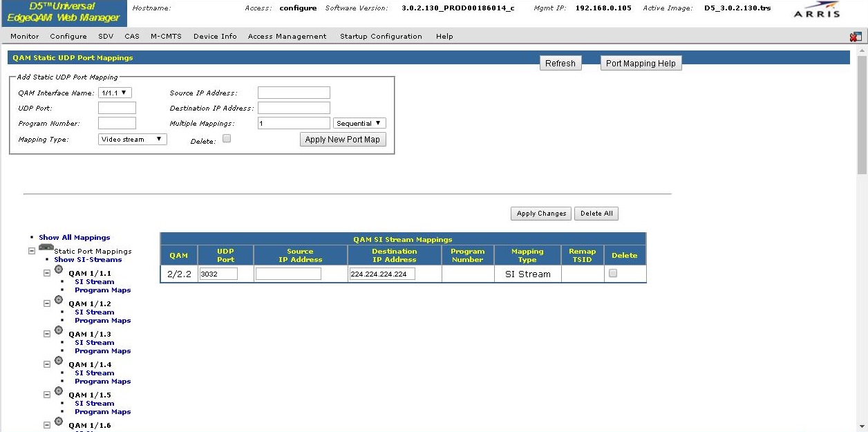Click the Static Port Mappings device icon
The width and height of the screenshot is (868, 432).
[46, 247]
